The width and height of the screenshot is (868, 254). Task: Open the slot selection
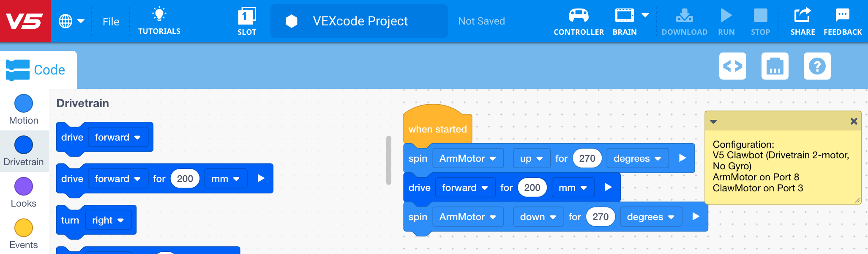click(x=247, y=20)
